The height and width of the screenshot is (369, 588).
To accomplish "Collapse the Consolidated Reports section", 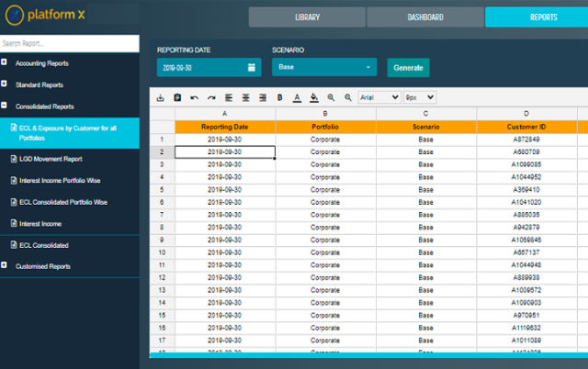I will [x=6, y=106].
